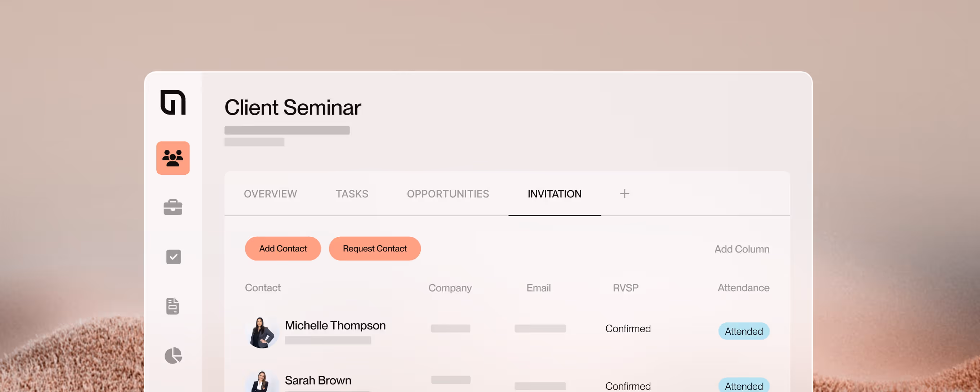Open the Contacts section from the sidebar
Viewport: 980px width, 392px height.
tap(173, 158)
